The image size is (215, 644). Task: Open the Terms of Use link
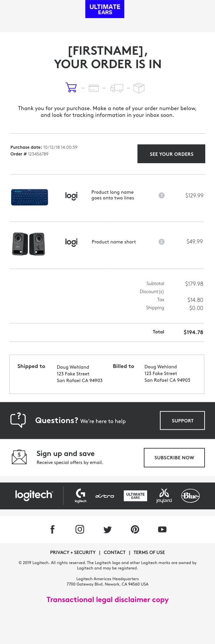[x=149, y=552]
